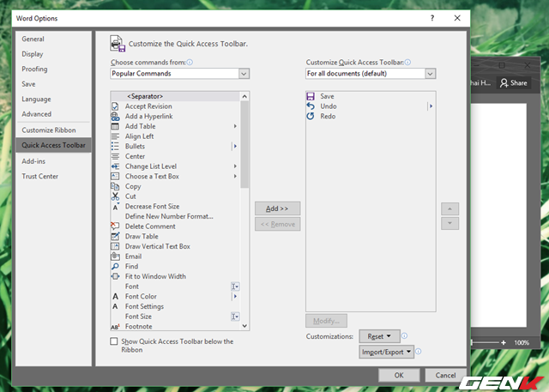The image size is (549, 392).
Task: Expand the Font Color submenu arrow
Action: click(235, 297)
